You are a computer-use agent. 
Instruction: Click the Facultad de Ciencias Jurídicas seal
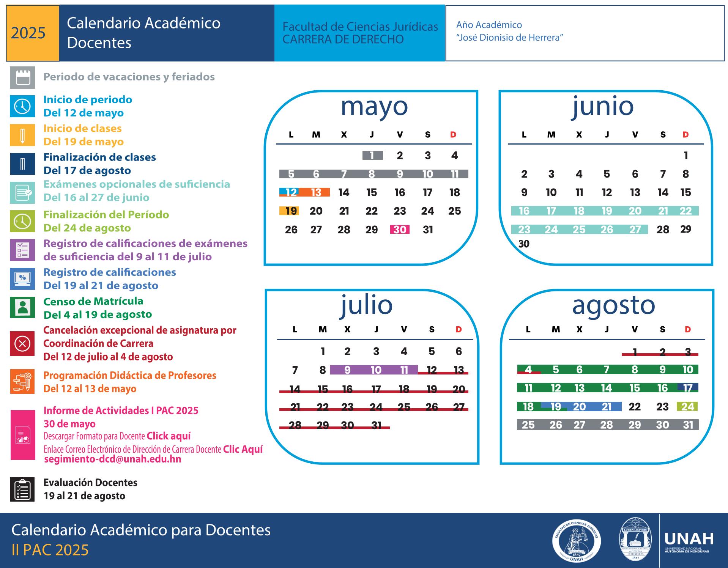pos(576,541)
